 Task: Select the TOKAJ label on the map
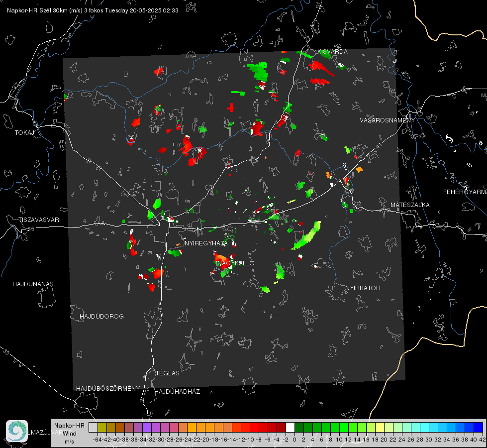tap(24, 133)
